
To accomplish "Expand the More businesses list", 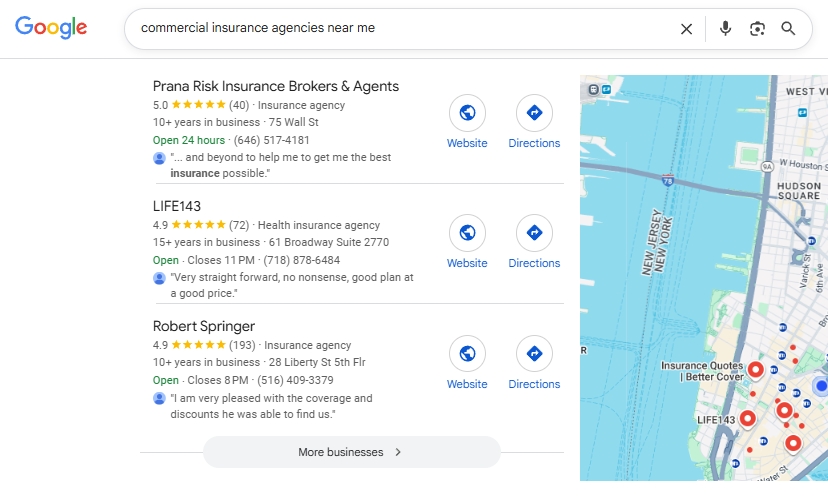I will click(x=351, y=452).
